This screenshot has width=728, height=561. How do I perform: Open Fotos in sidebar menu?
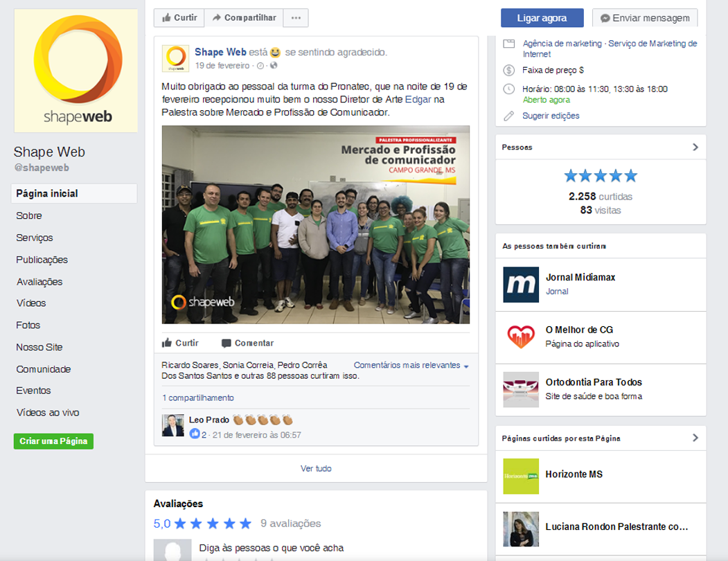28,325
